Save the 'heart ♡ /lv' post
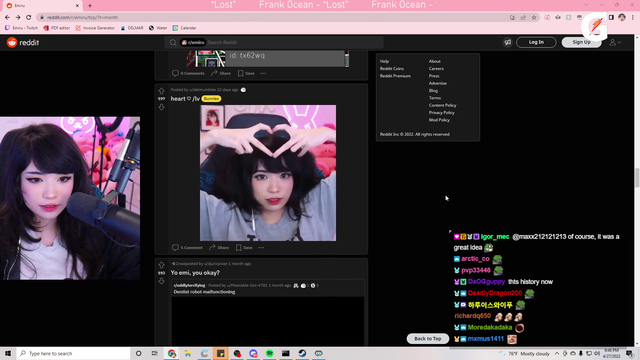640x360 pixels. click(244, 248)
